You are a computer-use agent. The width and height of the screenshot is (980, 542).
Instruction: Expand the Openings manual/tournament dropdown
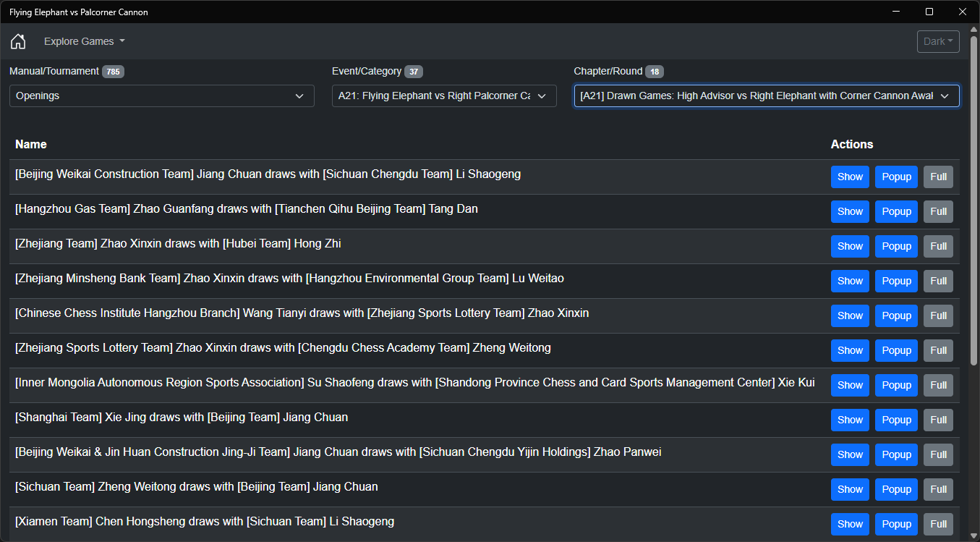pos(162,96)
